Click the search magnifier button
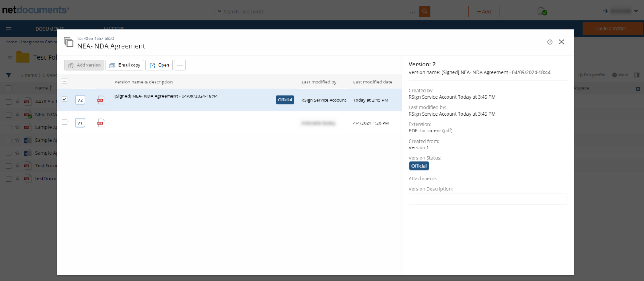This screenshot has height=281, width=644. click(425, 11)
